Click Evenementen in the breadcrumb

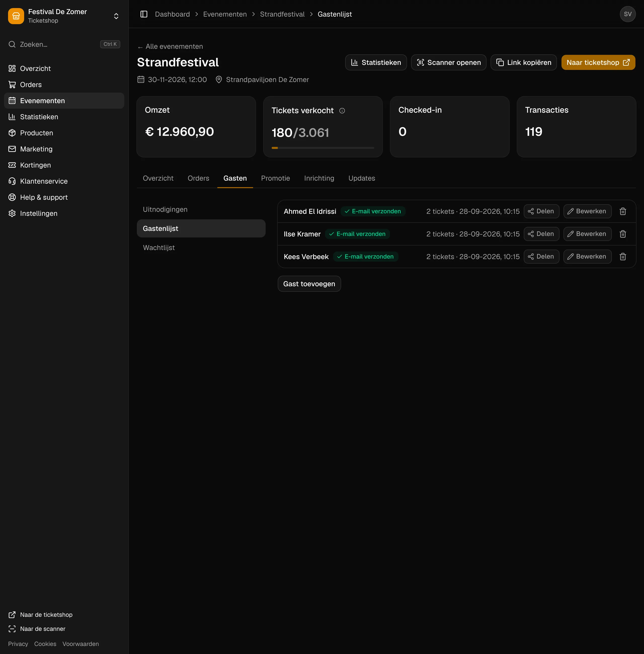point(225,14)
